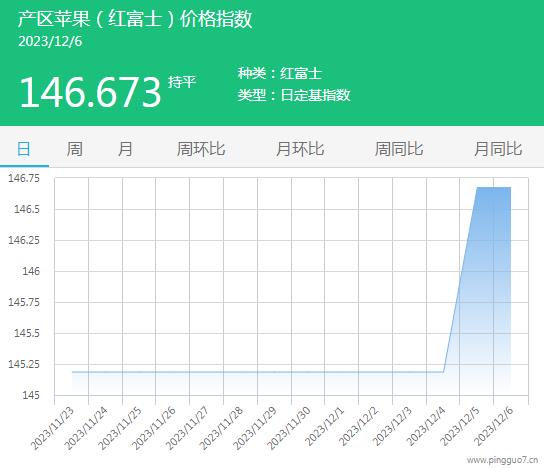Switch to 月环比 month-over-month tab
This screenshot has width=544, height=468.
(300, 149)
